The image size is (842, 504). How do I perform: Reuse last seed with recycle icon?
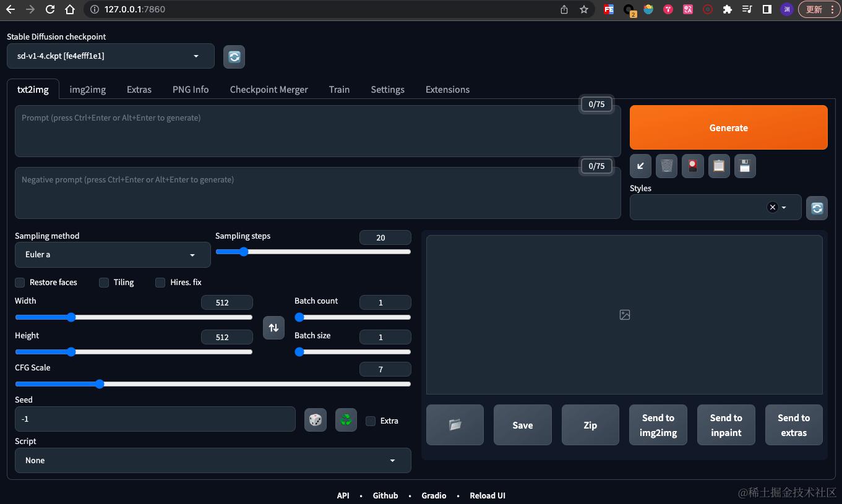(x=346, y=421)
